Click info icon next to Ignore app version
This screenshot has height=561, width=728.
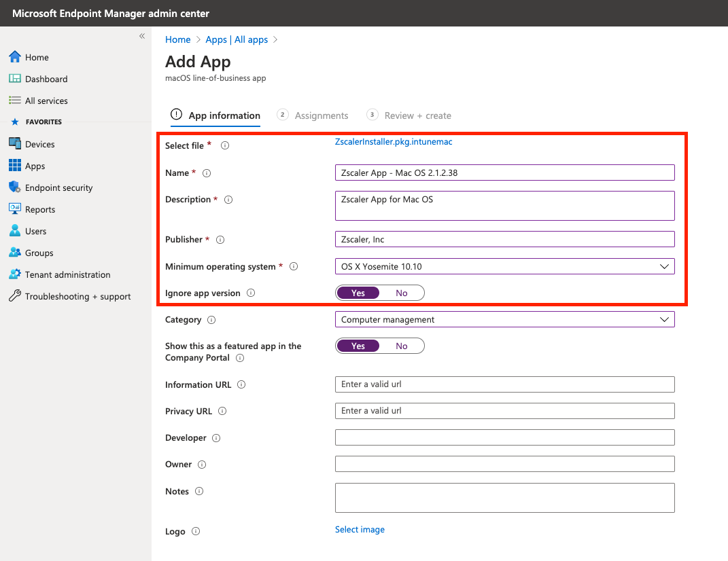coord(251,293)
